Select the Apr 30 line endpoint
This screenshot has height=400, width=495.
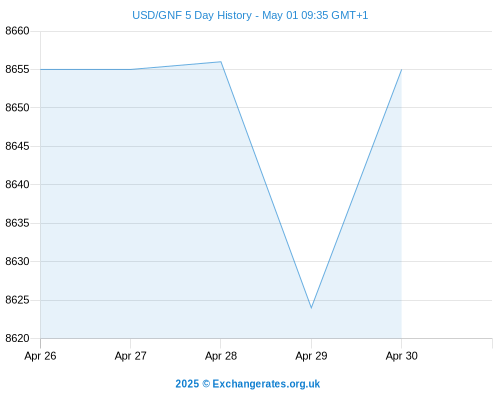402,69
